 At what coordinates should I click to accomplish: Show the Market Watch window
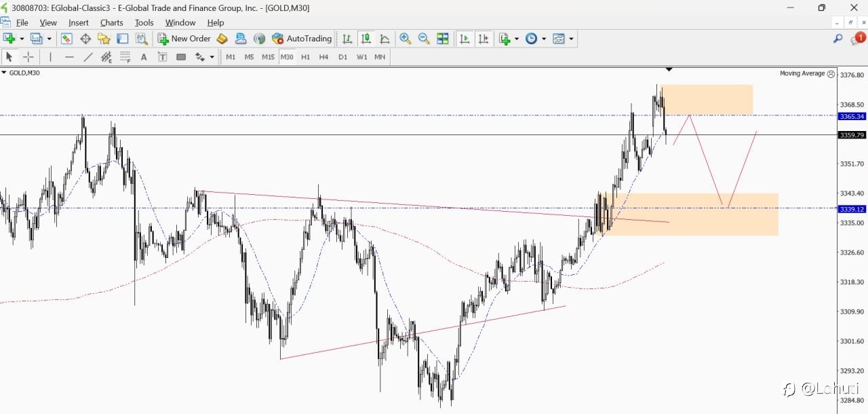click(66, 39)
